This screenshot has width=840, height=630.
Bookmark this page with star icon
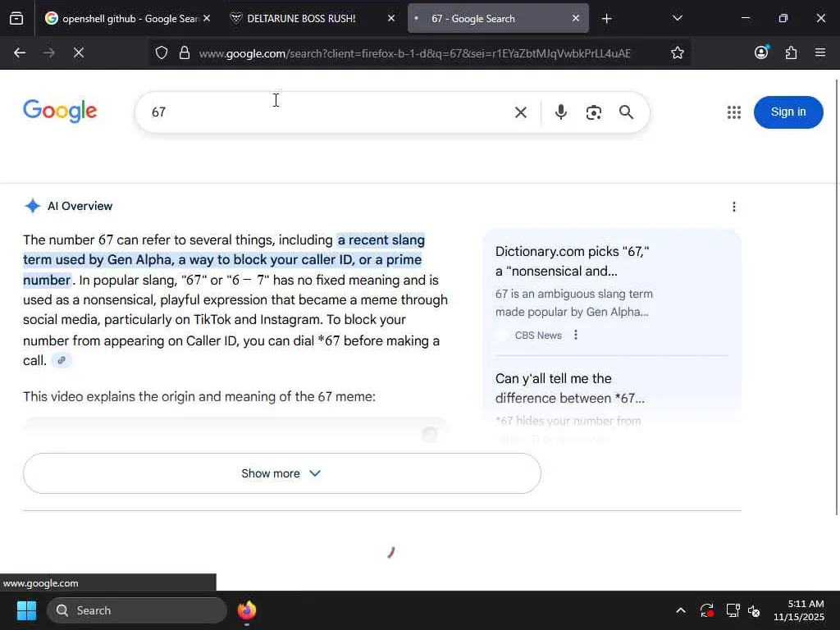[677, 53]
